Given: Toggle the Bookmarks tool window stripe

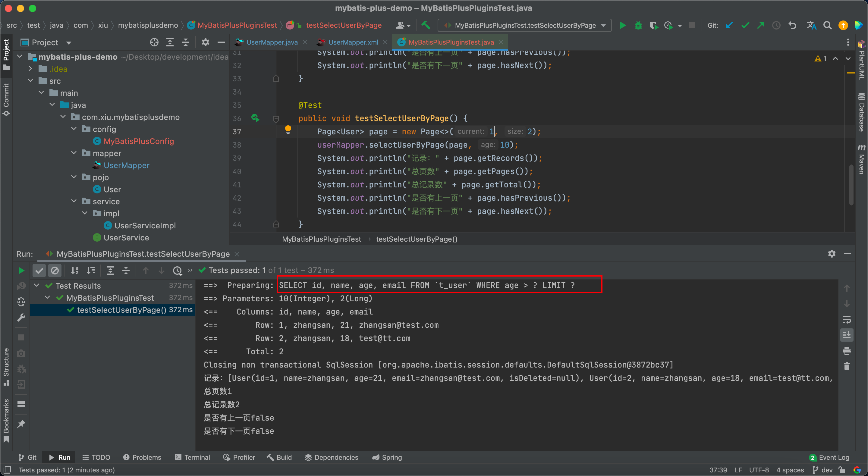Looking at the screenshot, I should (6, 421).
